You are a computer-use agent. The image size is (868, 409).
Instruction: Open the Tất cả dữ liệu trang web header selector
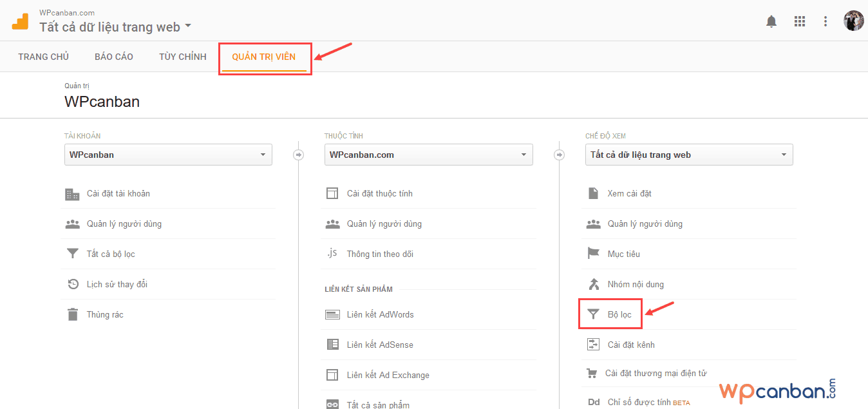pos(115,27)
